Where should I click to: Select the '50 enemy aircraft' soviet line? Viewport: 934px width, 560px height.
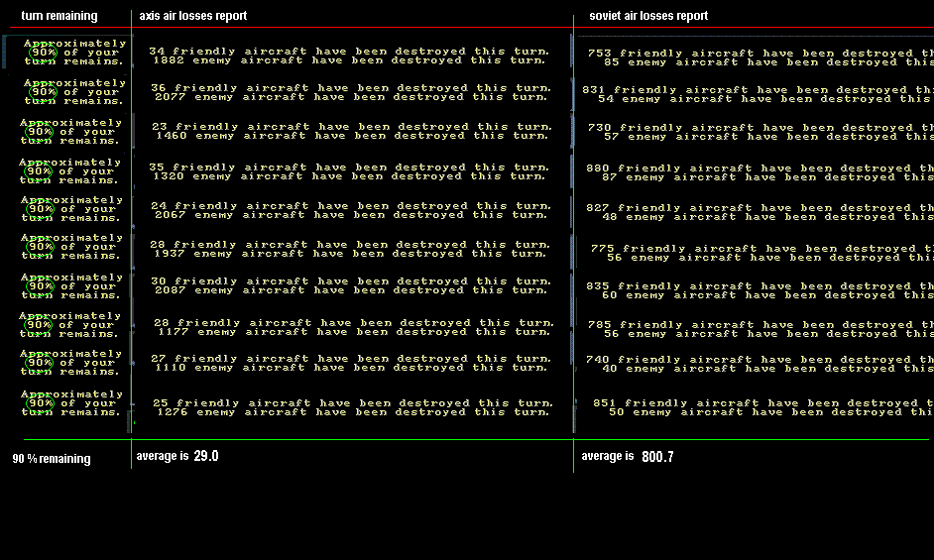pyautogui.click(x=771, y=411)
